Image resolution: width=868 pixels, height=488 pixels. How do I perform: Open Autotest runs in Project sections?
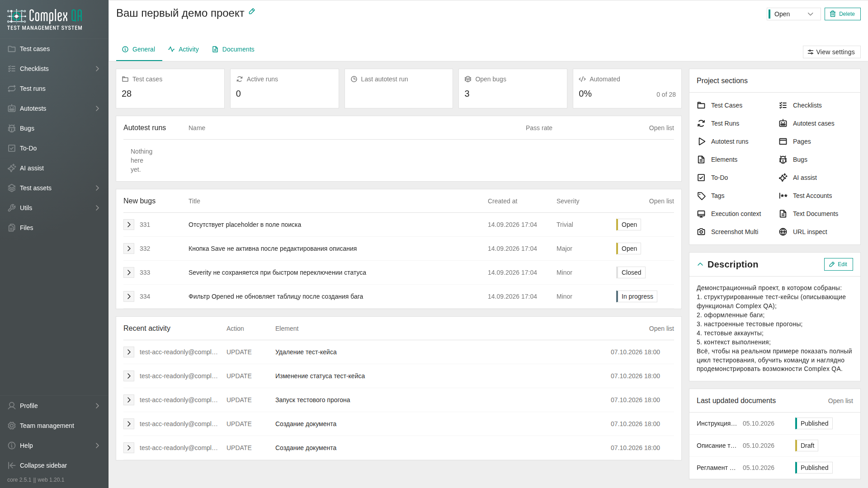pyautogui.click(x=723, y=141)
